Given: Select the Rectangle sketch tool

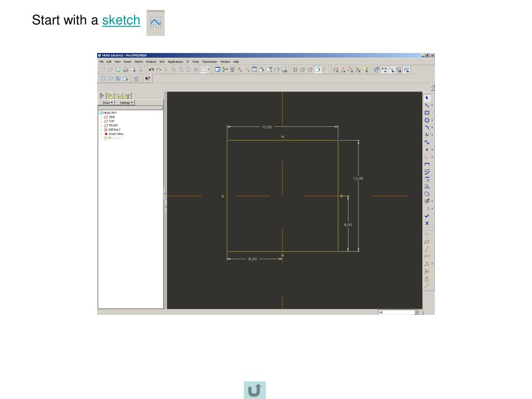Looking at the screenshot, I should coord(427,112).
